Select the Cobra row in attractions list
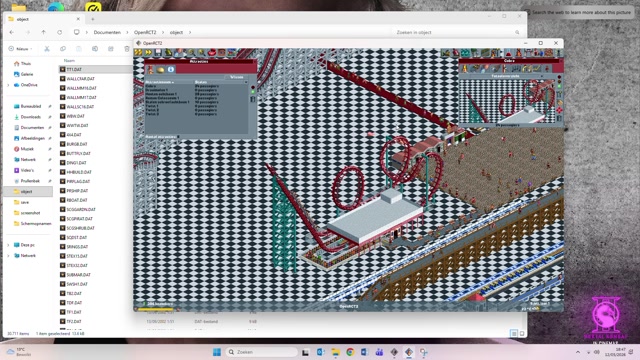The height and width of the screenshot is (360, 640). pyautogui.click(x=196, y=86)
